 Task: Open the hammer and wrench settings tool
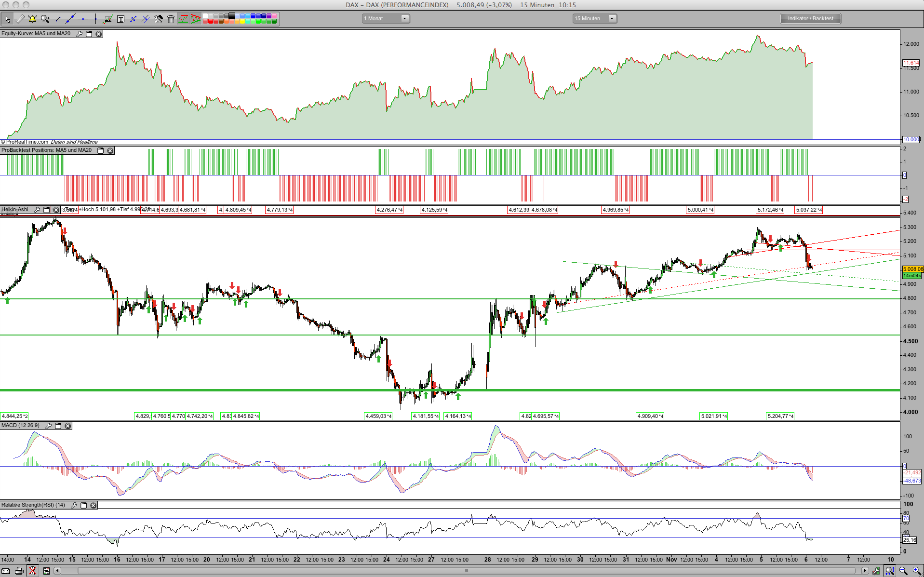pyautogui.click(x=158, y=19)
